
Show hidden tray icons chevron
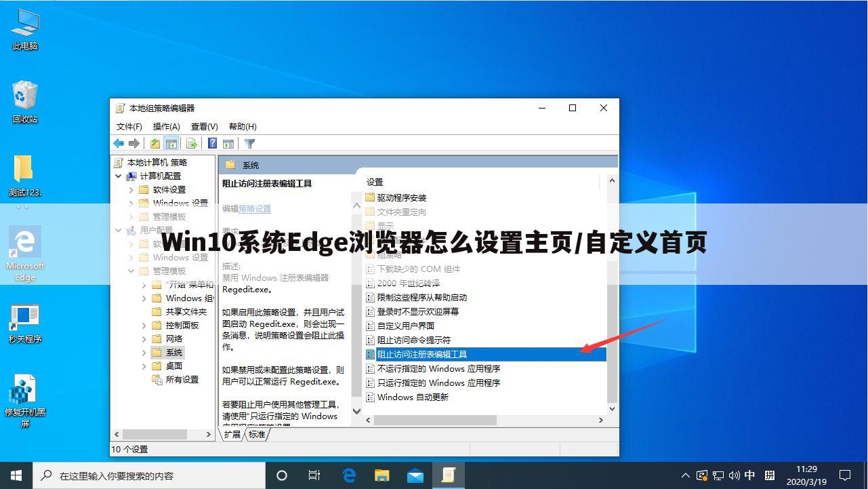coord(685,475)
